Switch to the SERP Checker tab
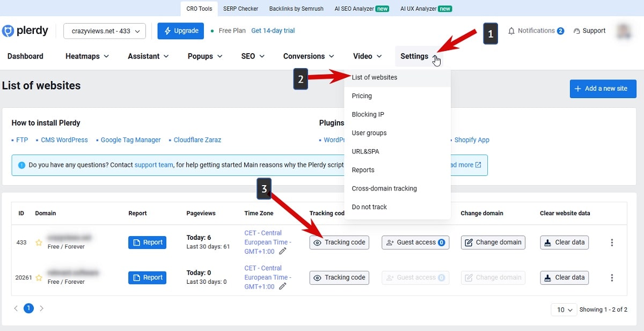The height and width of the screenshot is (331, 644). [x=240, y=8]
